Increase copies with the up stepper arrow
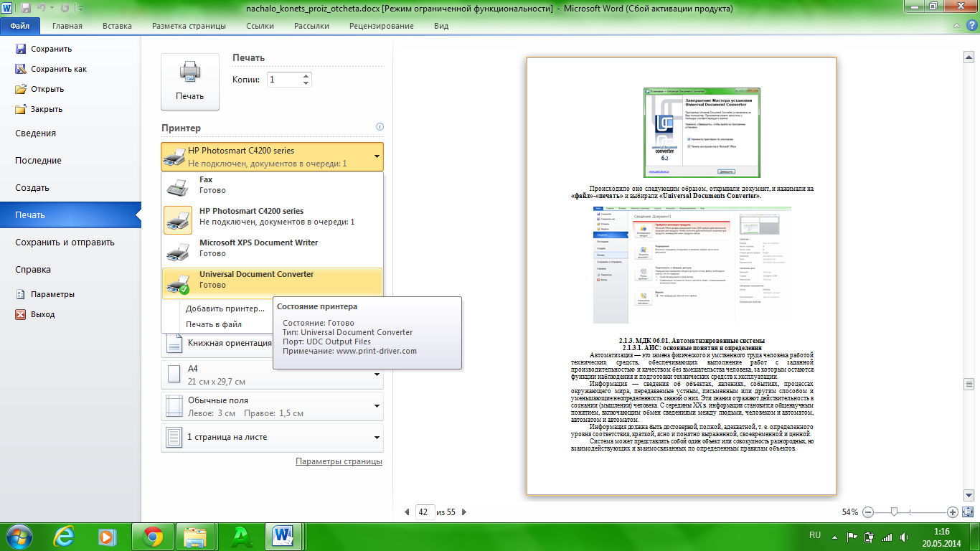Viewport: 980px width, 551px height. coord(306,75)
